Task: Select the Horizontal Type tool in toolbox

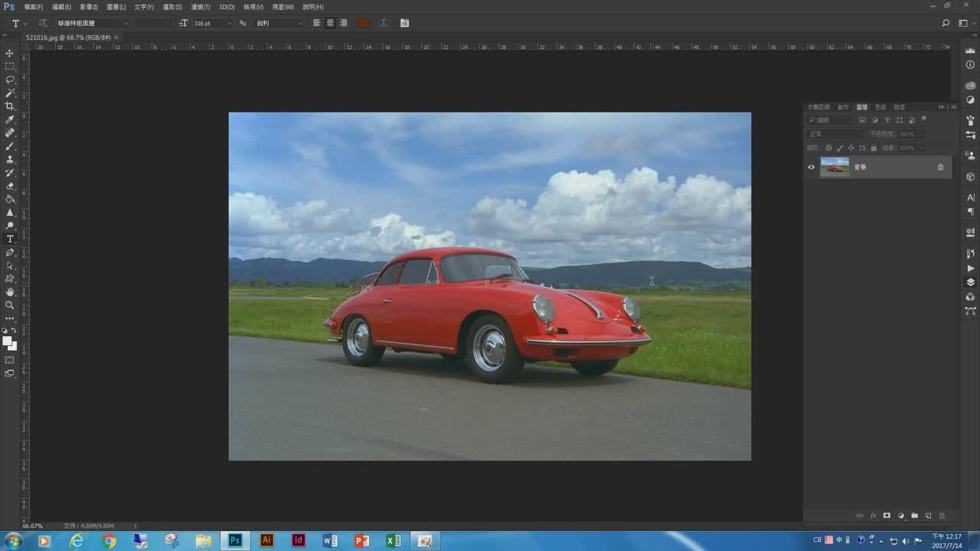Action: 10,239
